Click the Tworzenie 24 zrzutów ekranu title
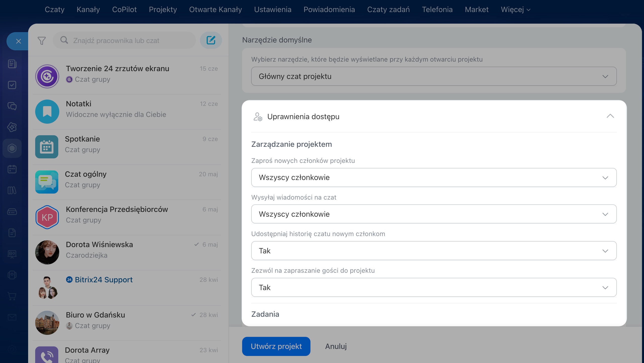 (118, 68)
